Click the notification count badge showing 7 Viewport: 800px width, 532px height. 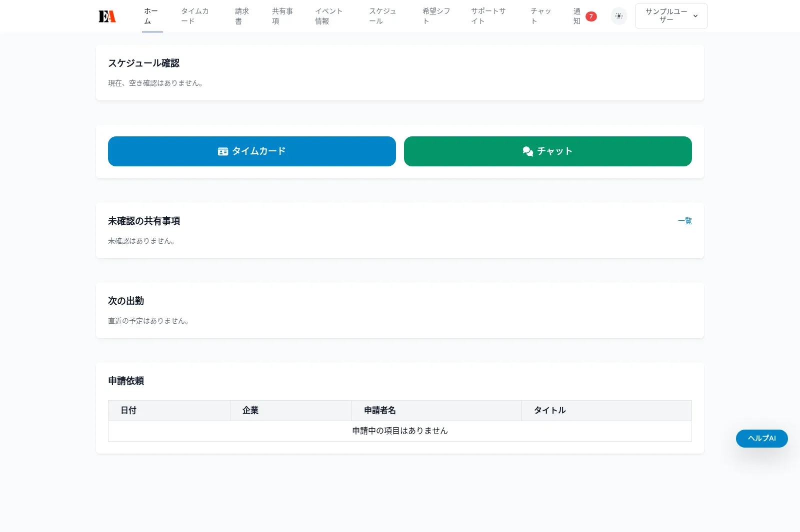coord(591,16)
